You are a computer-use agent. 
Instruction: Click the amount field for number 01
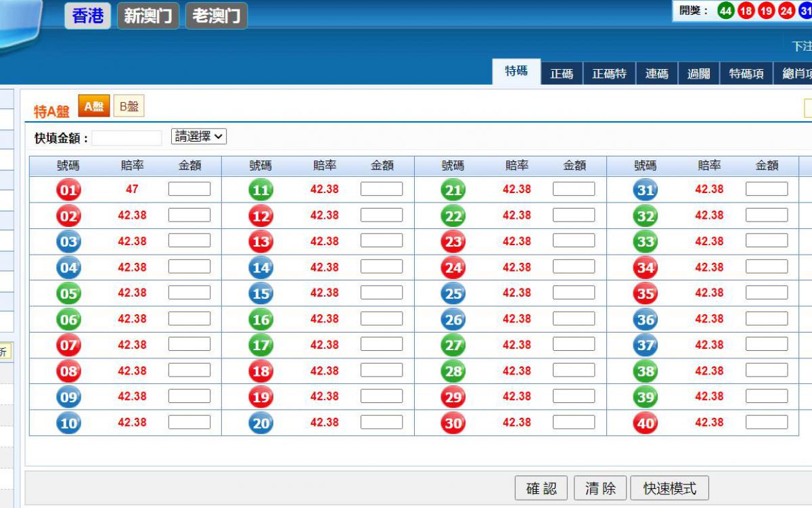(x=189, y=189)
